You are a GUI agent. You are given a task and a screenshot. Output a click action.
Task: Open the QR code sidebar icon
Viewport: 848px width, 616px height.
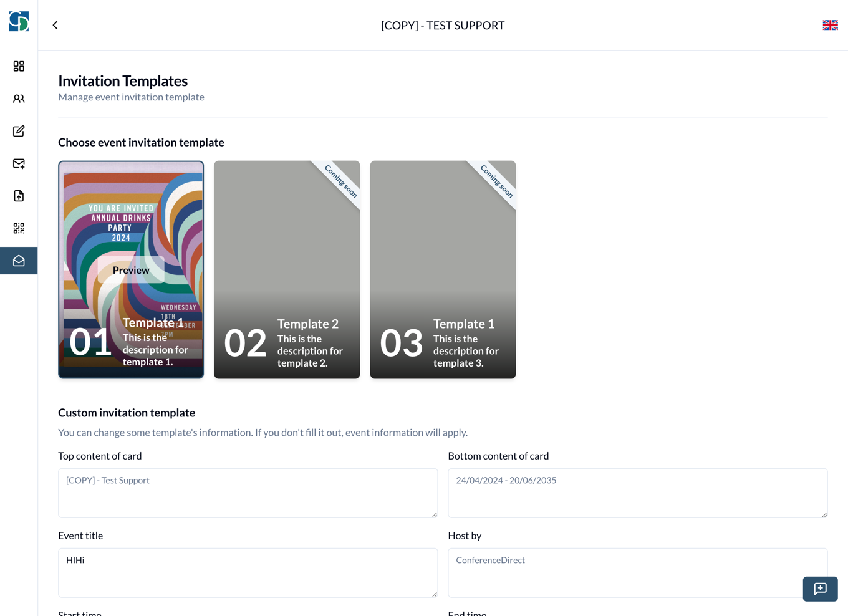click(x=19, y=228)
